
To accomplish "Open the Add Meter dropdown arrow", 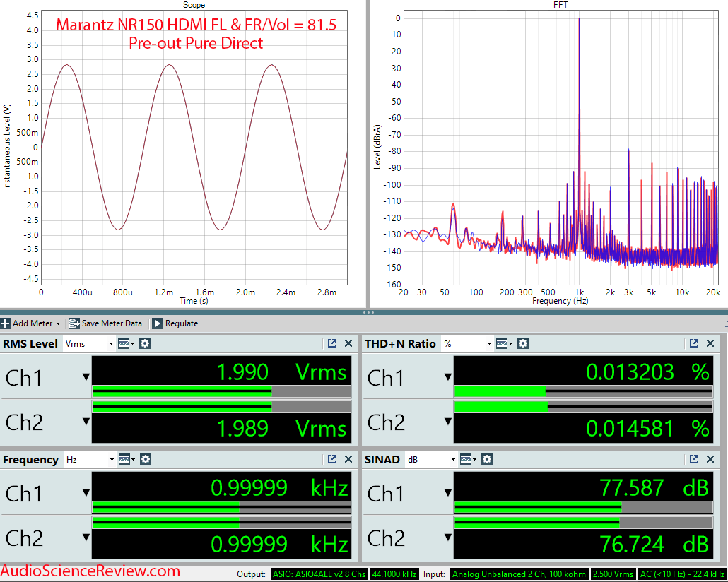I will (x=58, y=324).
